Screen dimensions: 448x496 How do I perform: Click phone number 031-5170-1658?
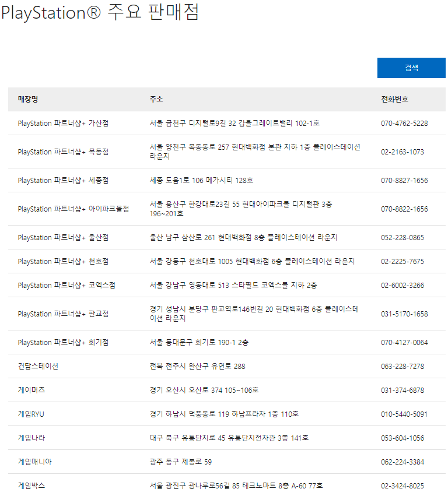pos(404,314)
